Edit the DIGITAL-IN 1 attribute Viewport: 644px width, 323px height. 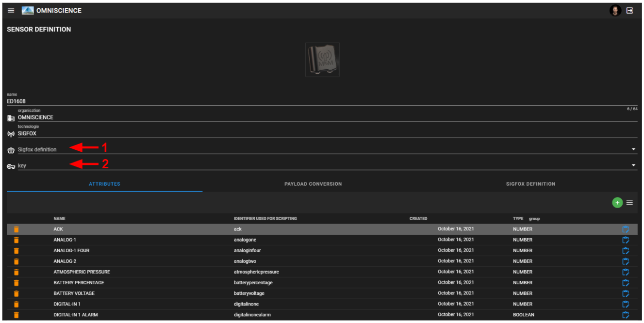click(x=626, y=304)
